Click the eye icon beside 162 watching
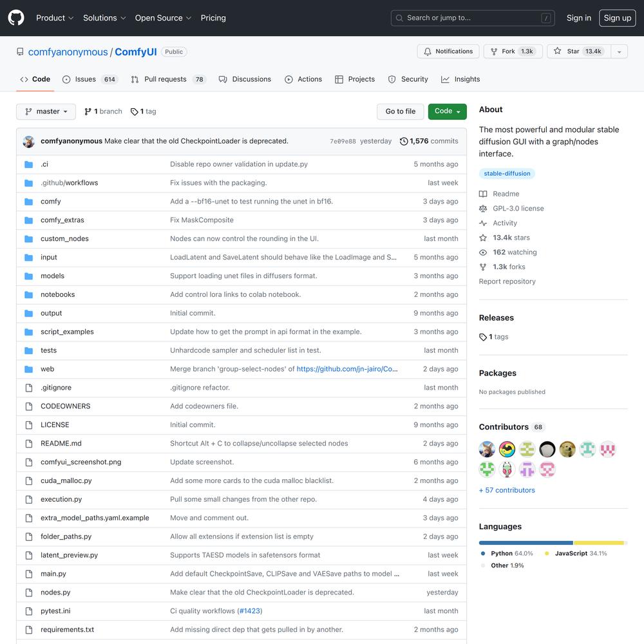Viewport: 644px width, 644px height. pyautogui.click(x=483, y=252)
